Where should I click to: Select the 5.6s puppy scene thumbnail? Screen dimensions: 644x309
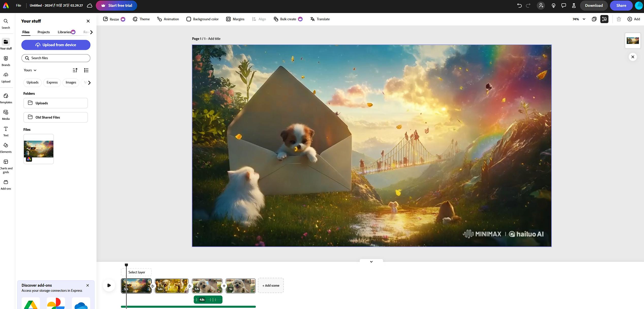(x=172, y=285)
